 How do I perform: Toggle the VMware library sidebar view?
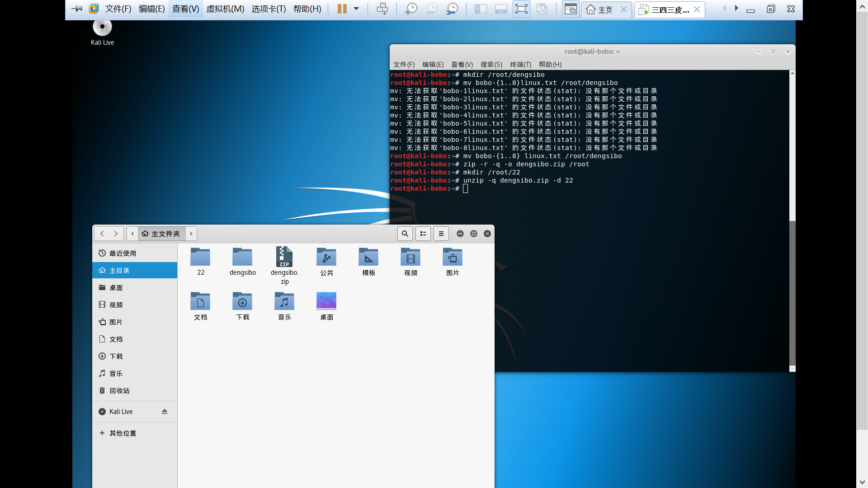pyautogui.click(x=480, y=9)
